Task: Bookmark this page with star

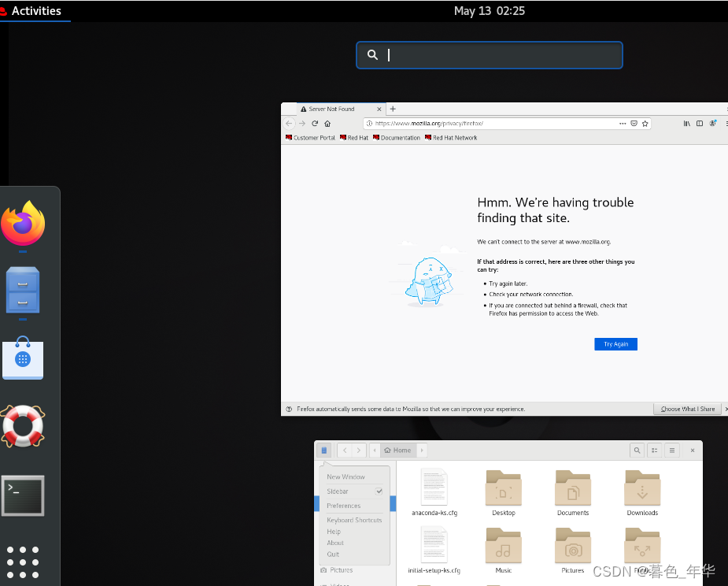Action: point(645,124)
